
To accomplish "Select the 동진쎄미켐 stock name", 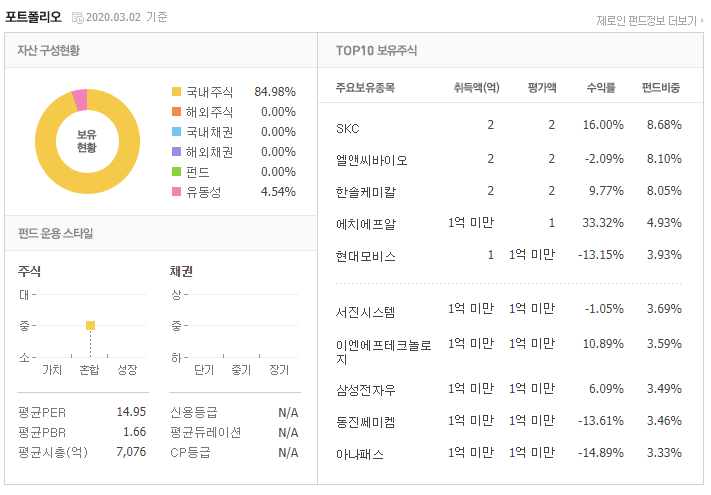I will [x=365, y=422].
